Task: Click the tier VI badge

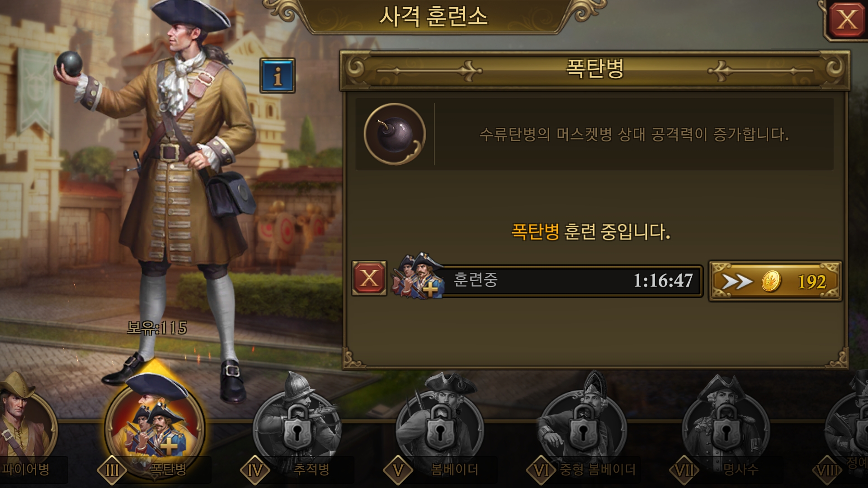Action: (x=541, y=470)
